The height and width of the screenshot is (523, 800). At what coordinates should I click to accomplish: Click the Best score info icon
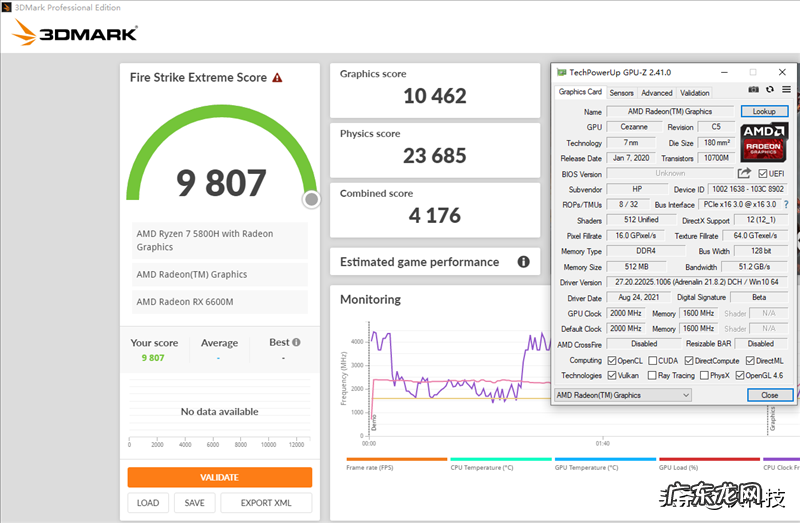click(296, 342)
